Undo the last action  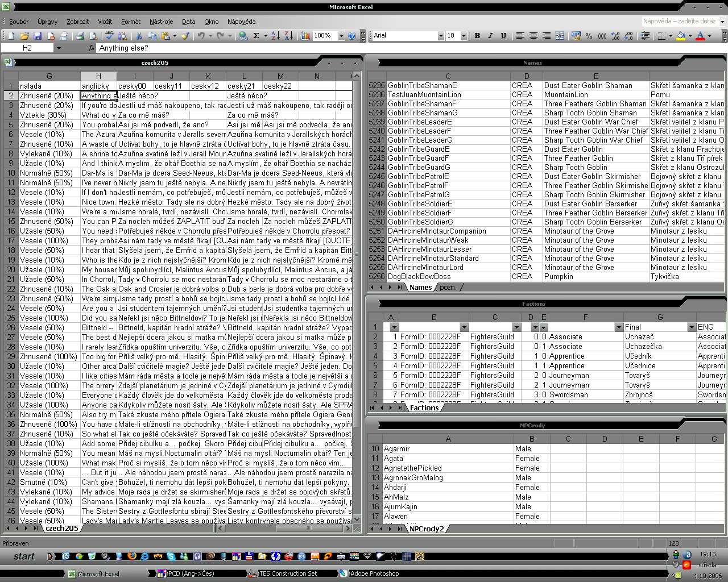(x=201, y=36)
